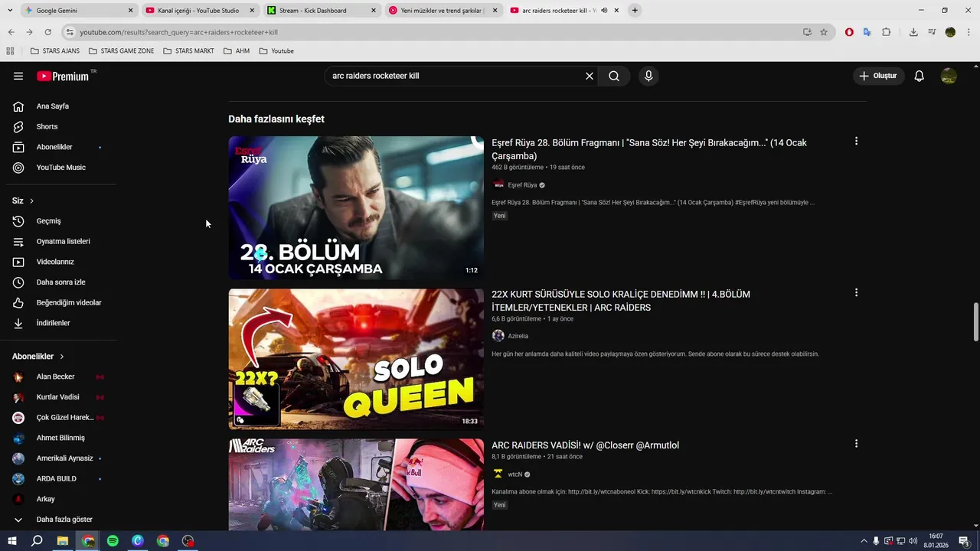The image size is (980, 551).
Task: Click the browser back arrow
Action: (x=11, y=32)
